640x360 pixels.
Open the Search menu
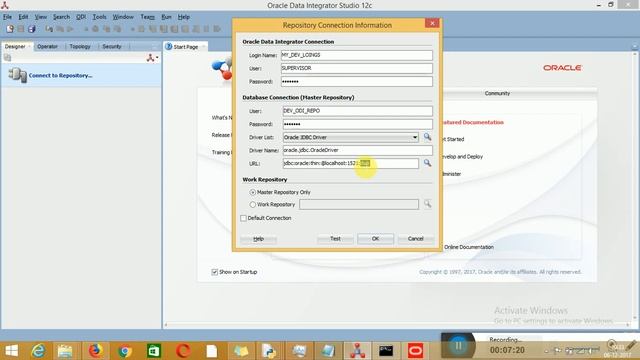pyautogui.click(x=61, y=17)
